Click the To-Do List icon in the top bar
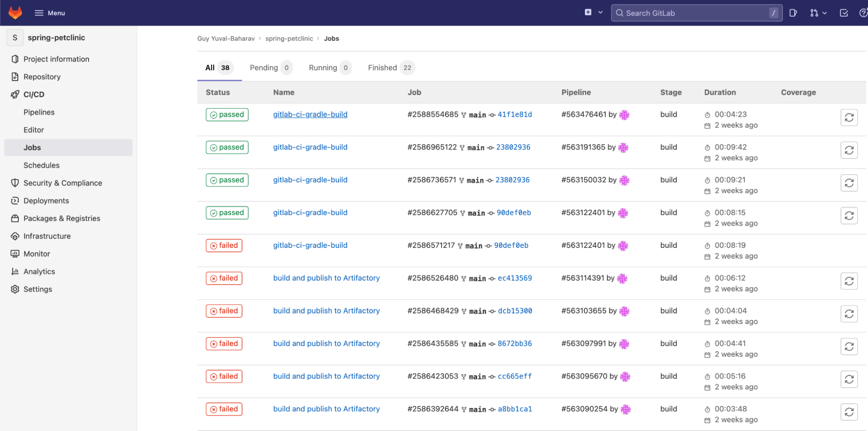This screenshot has height=431, width=868. click(844, 13)
